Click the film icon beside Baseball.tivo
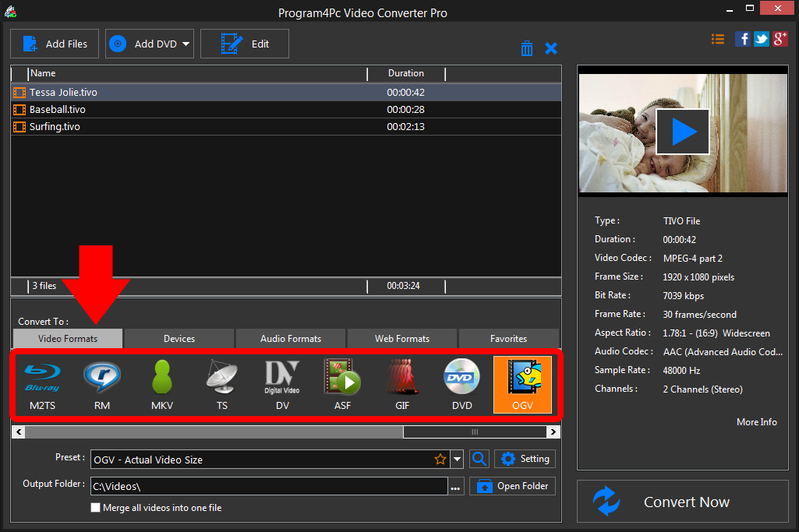Screen dimensions: 799x532 point(19,110)
